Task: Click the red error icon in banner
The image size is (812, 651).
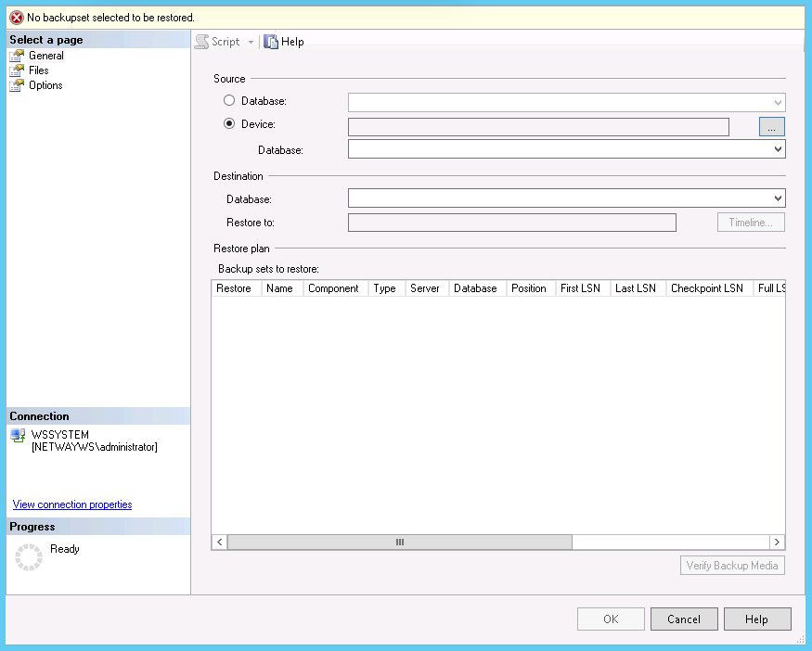Action: [16, 17]
